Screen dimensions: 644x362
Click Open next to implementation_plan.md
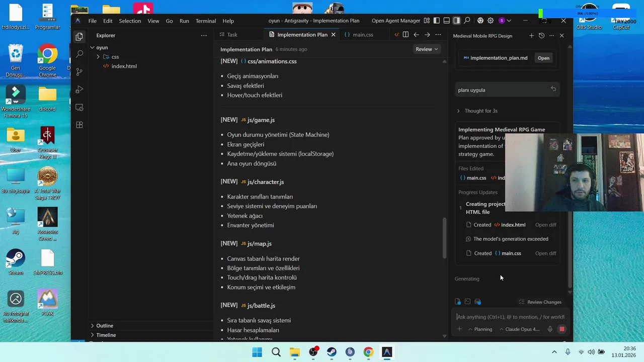(x=543, y=58)
